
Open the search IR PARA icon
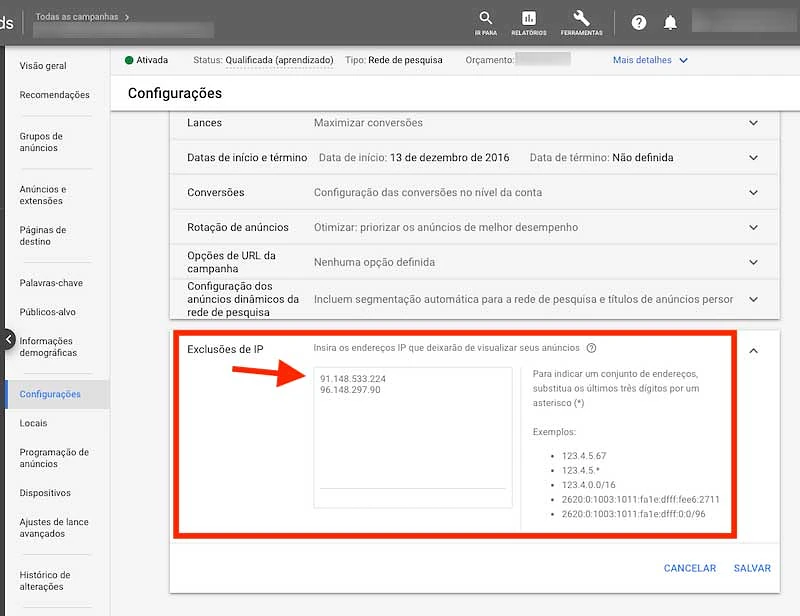pyautogui.click(x=486, y=22)
